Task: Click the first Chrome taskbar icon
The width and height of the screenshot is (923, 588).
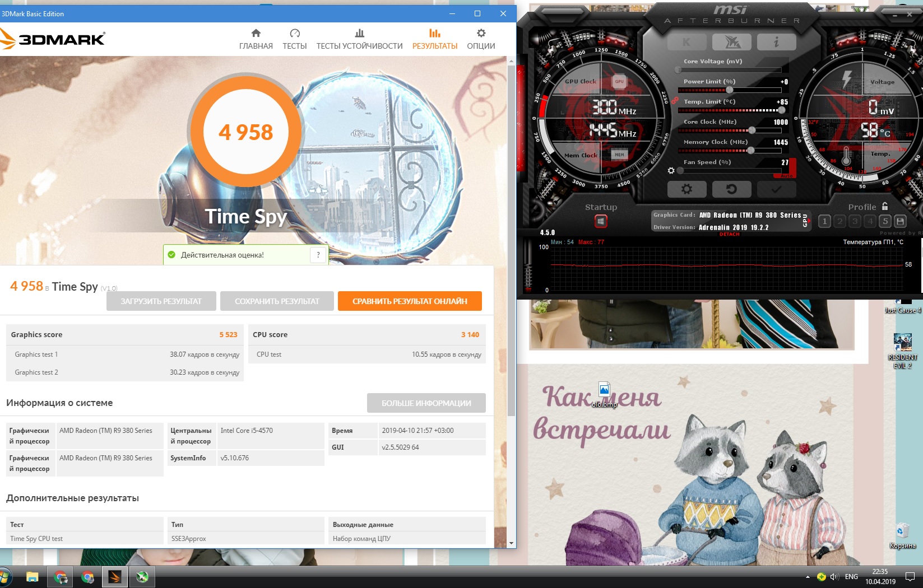Action: click(x=60, y=577)
